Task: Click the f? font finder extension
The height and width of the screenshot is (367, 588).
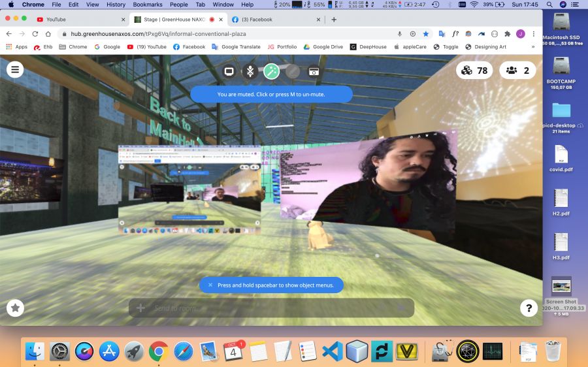Action: 455,34
